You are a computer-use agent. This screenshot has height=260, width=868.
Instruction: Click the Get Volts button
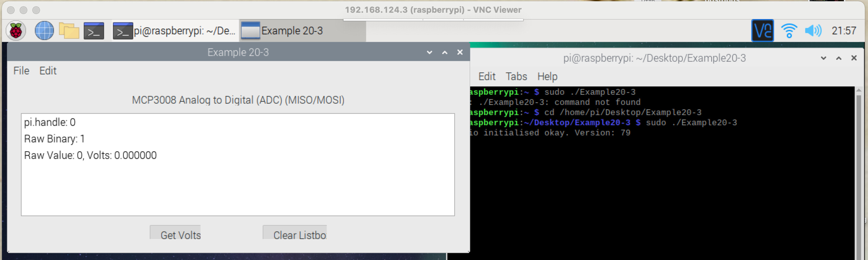pyautogui.click(x=175, y=233)
